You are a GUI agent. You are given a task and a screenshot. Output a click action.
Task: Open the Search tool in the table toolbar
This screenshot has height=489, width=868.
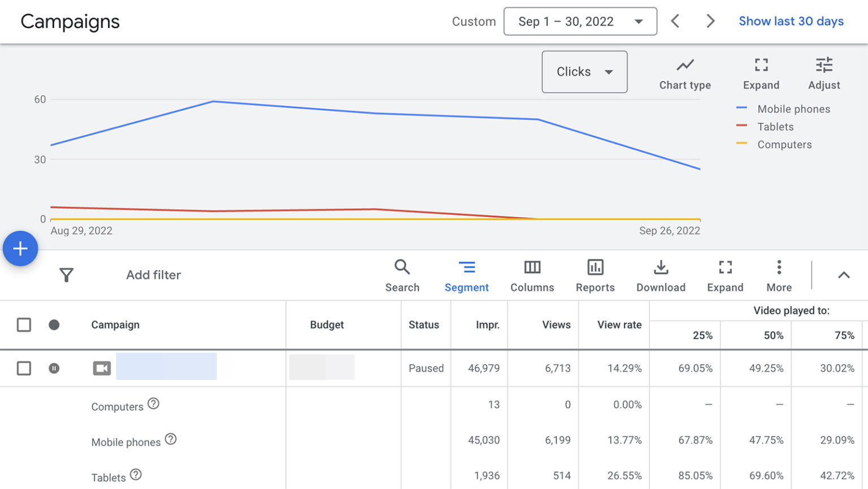click(x=402, y=274)
